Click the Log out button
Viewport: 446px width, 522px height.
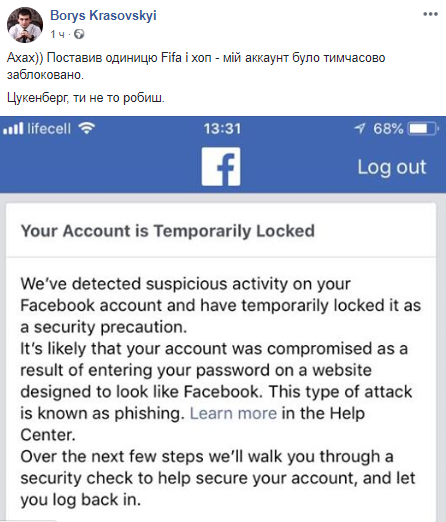(392, 167)
